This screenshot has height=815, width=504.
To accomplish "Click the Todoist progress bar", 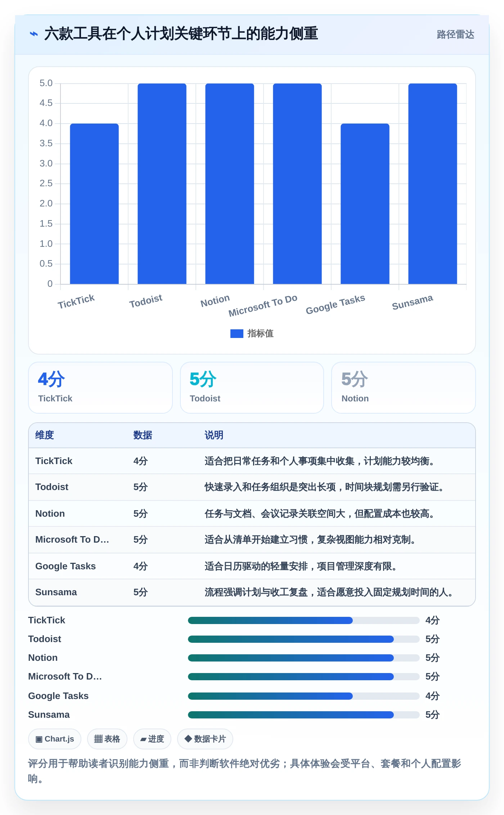I will pos(303,639).
